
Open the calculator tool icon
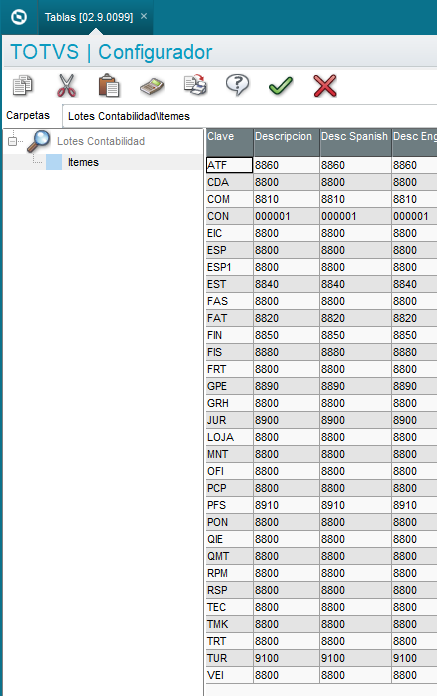pyautogui.click(x=152, y=86)
